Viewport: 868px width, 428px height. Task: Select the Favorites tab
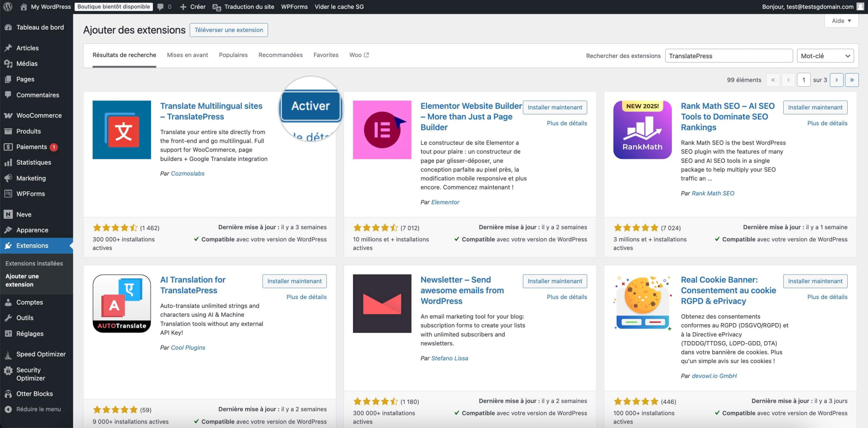pyautogui.click(x=326, y=55)
